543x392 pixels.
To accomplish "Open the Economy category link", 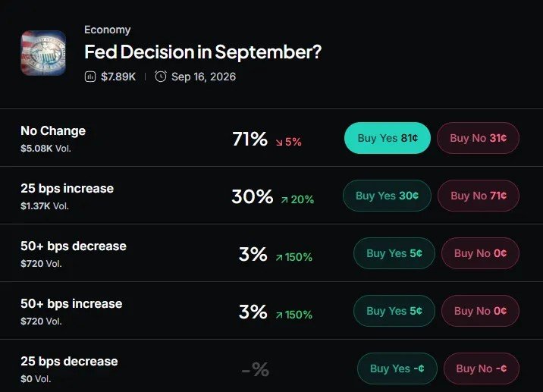I will pos(108,30).
